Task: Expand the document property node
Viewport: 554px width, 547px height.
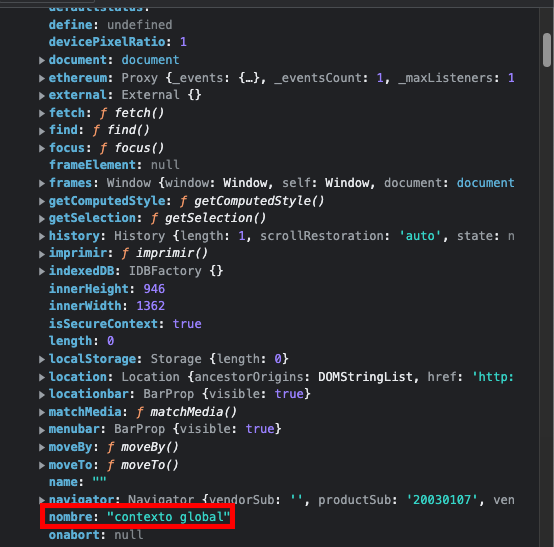Action: 42,60
